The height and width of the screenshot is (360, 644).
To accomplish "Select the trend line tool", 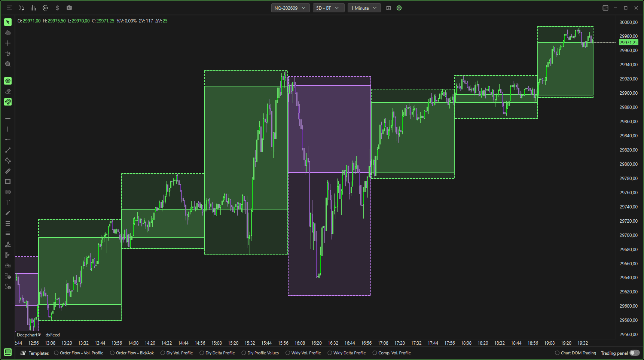I will pyautogui.click(x=8, y=150).
